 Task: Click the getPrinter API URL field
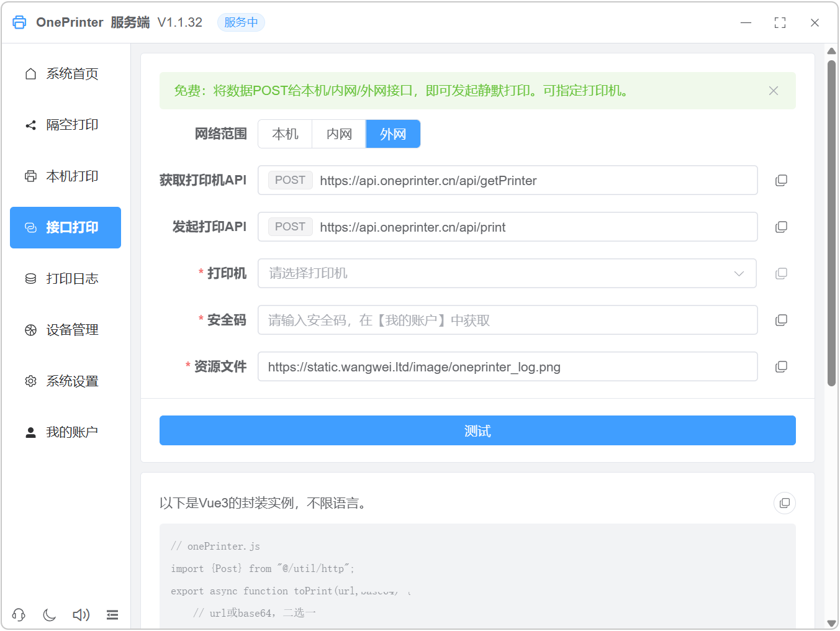(508, 181)
